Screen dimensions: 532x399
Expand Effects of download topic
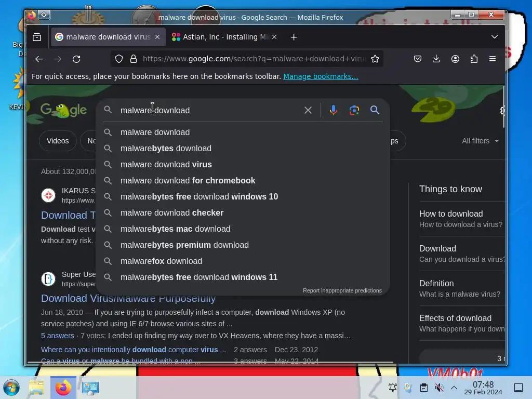(462, 323)
